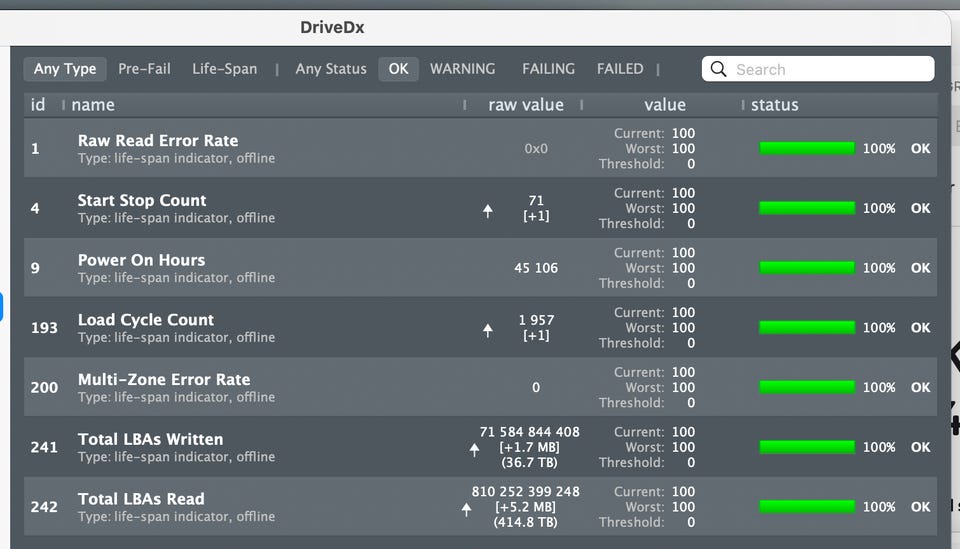Click the raw value 45 106

click(x=536, y=268)
